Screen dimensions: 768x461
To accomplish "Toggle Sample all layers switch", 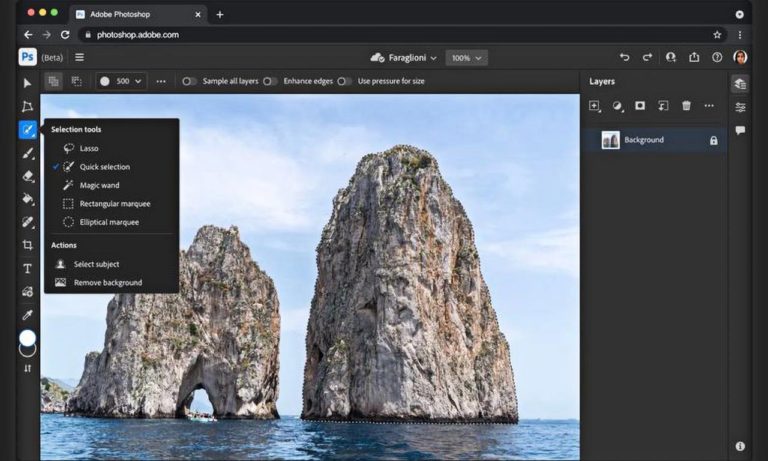I will pos(189,81).
